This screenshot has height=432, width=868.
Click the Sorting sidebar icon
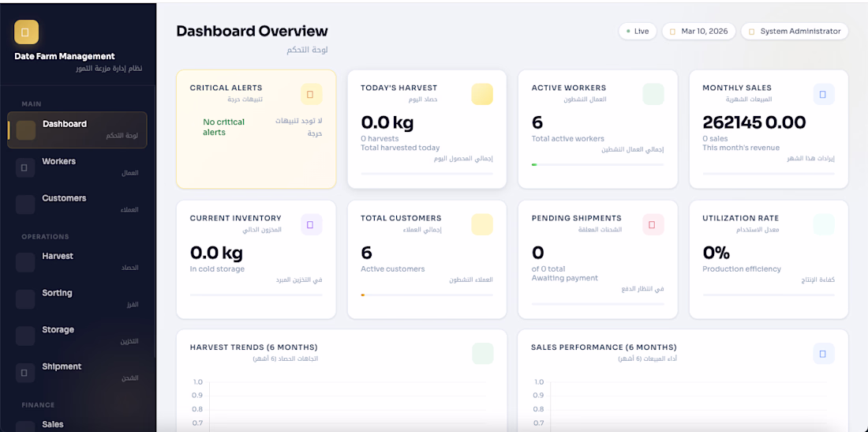pyautogui.click(x=25, y=299)
